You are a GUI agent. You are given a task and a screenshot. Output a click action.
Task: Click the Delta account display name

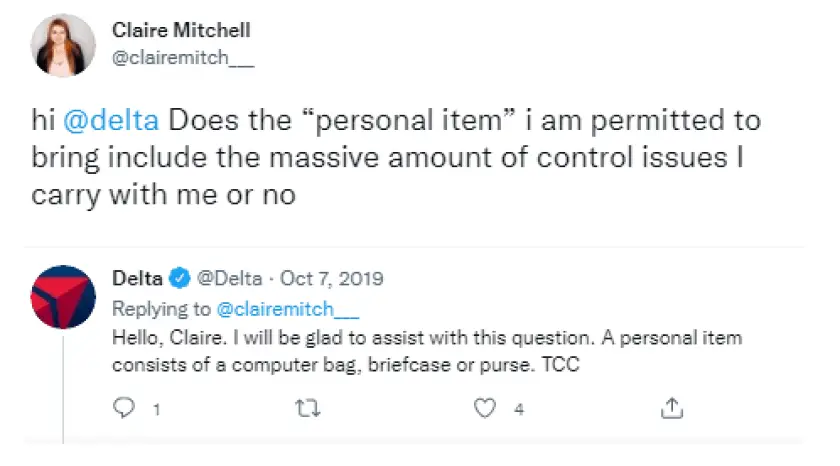tap(137, 279)
